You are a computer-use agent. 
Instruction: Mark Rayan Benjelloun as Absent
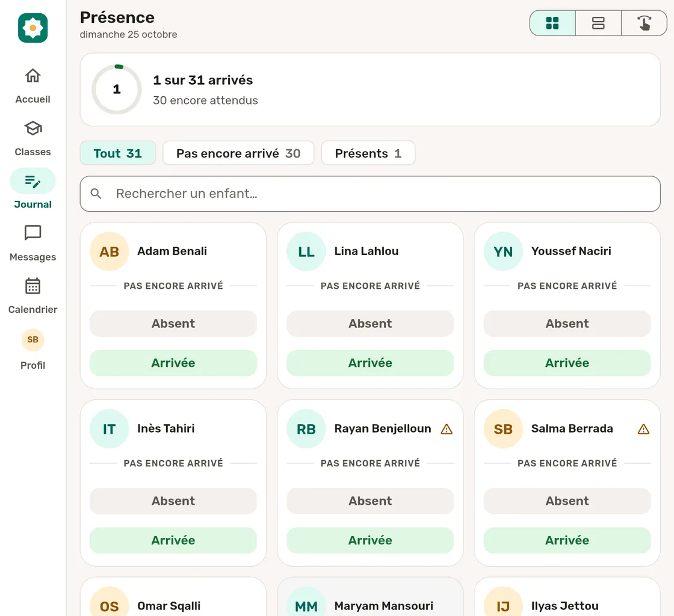click(x=370, y=501)
